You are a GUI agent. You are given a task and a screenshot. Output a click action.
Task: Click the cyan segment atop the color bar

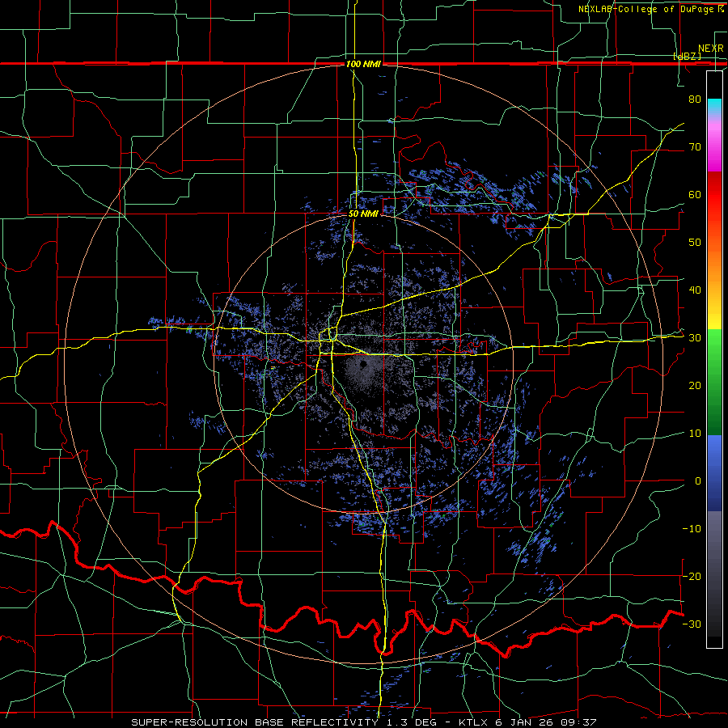coord(714,106)
